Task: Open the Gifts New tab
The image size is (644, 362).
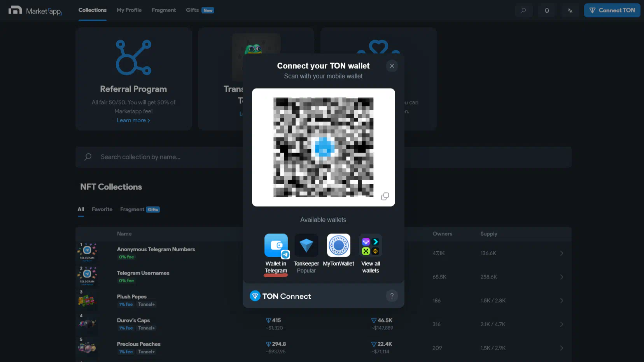Action: (x=200, y=10)
